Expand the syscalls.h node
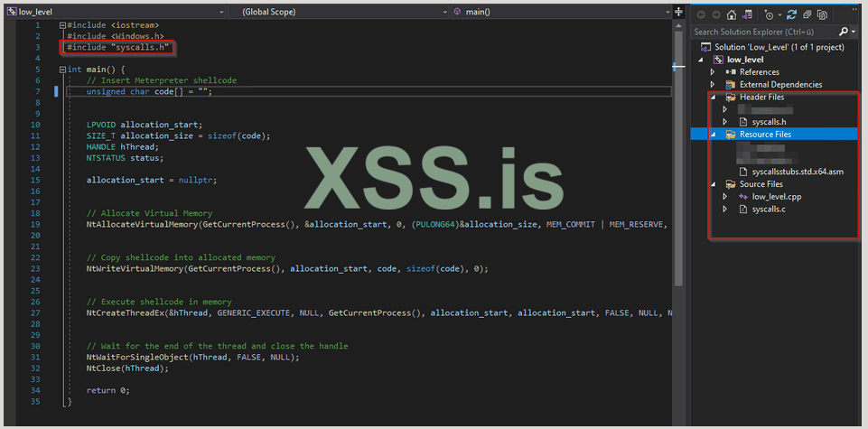The height and width of the screenshot is (429, 868). [725, 122]
